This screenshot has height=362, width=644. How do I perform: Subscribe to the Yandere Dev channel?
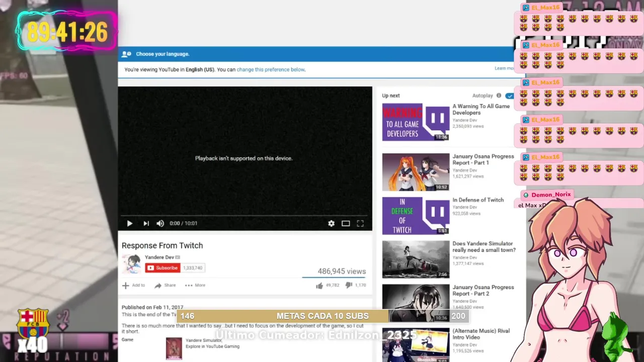(163, 268)
